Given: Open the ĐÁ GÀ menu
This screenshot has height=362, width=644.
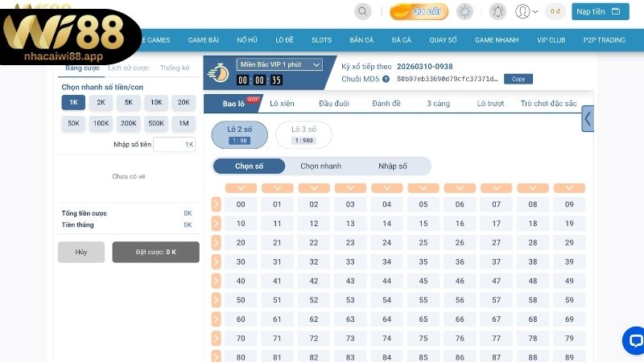Looking at the screenshot, I should pos(401,39).
